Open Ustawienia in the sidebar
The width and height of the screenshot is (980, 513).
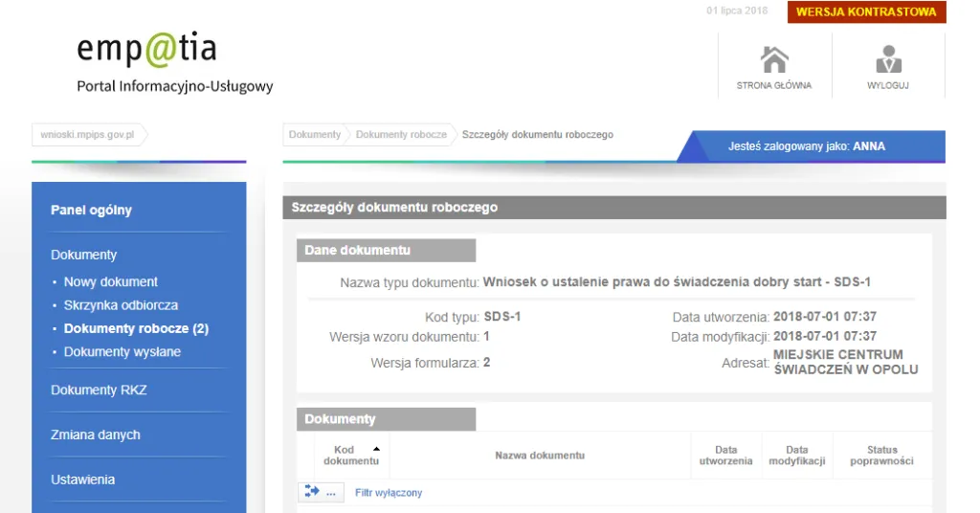[82, 480]
